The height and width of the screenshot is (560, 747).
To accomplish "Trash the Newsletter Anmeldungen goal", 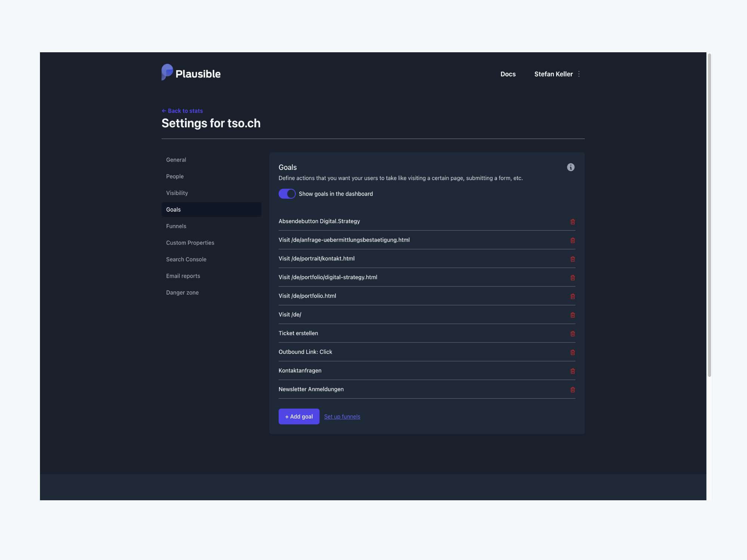I will (573, 390).
